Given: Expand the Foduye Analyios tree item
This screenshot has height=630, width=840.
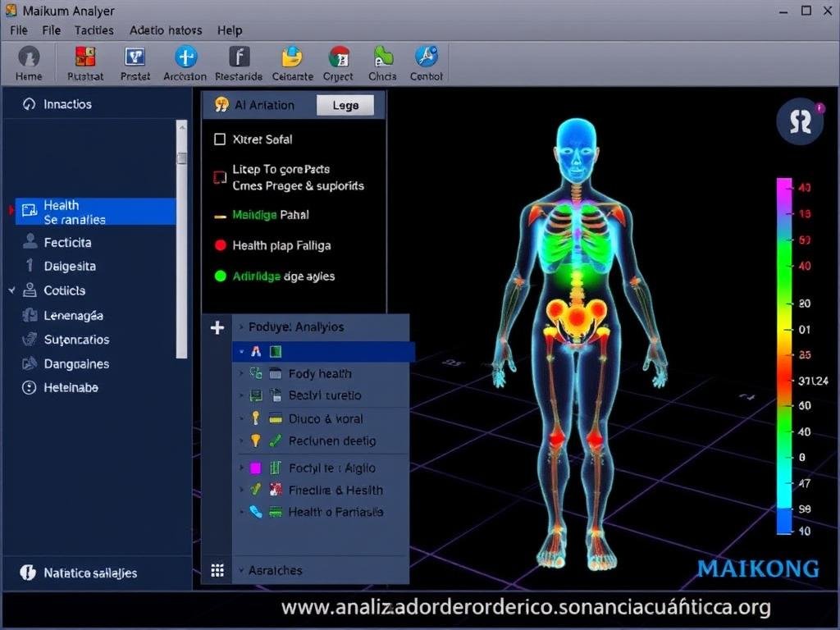Looking at the screenshot, I should 241,326.
